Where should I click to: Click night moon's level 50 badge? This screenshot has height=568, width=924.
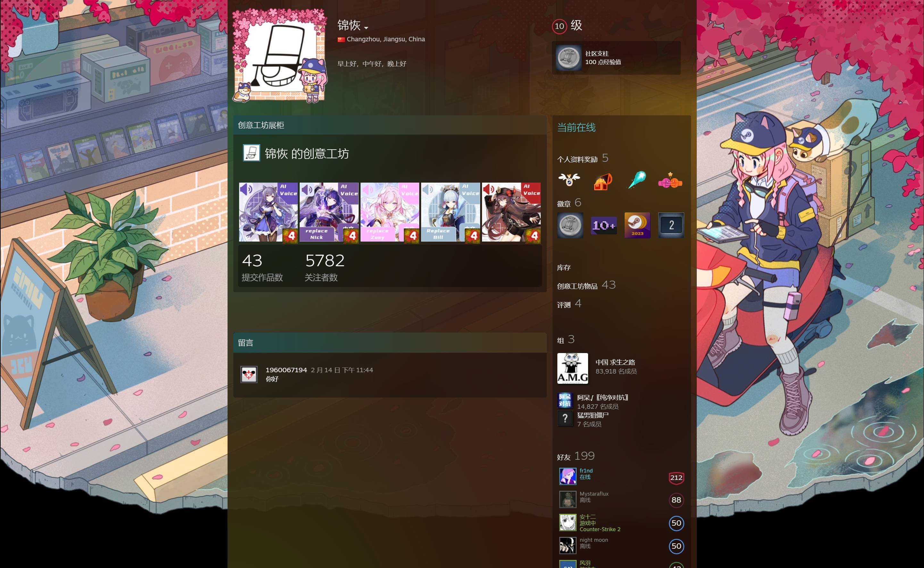[676, 546]
